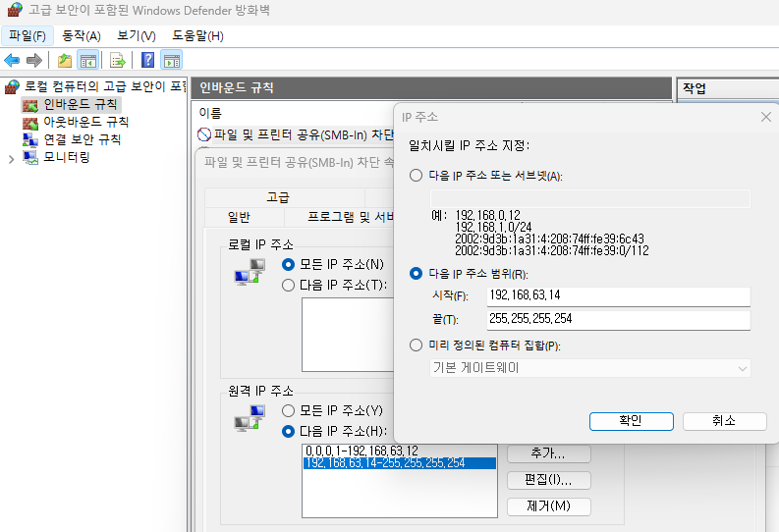Click the local IP address list box
779x532 pixels.
click(x=348, y=335)
